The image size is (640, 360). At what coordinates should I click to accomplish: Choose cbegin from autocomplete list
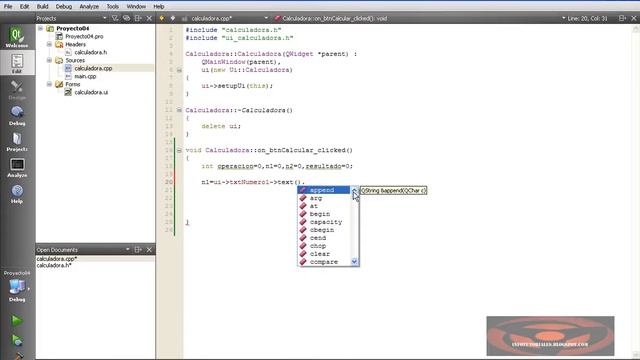click(x=324, y=230)
